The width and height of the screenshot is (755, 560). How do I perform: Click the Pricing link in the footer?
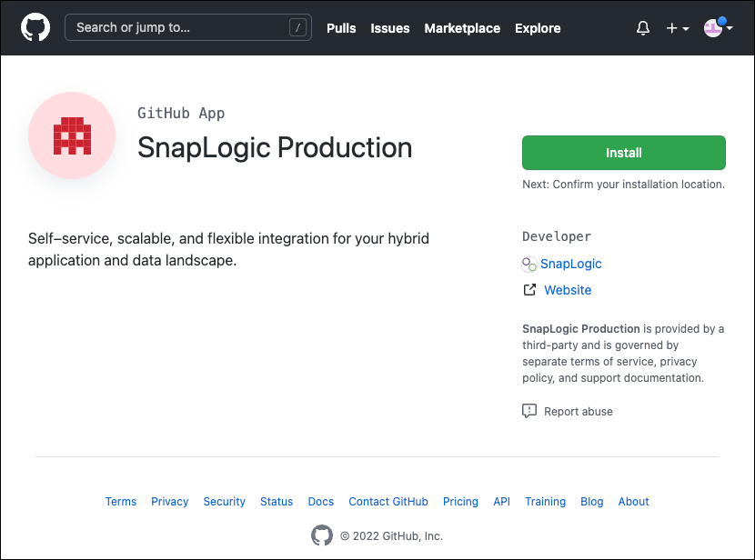click(x=460, y=501)
